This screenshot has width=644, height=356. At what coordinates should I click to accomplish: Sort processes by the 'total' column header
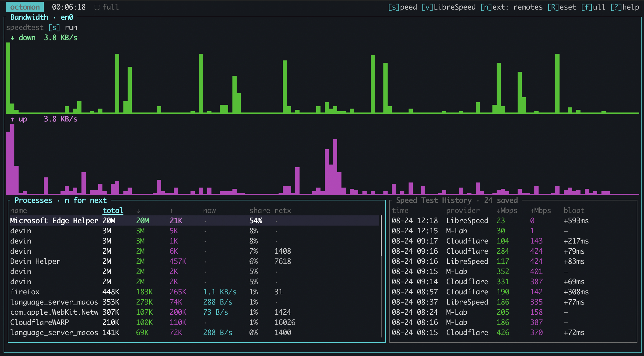[113, 211]
